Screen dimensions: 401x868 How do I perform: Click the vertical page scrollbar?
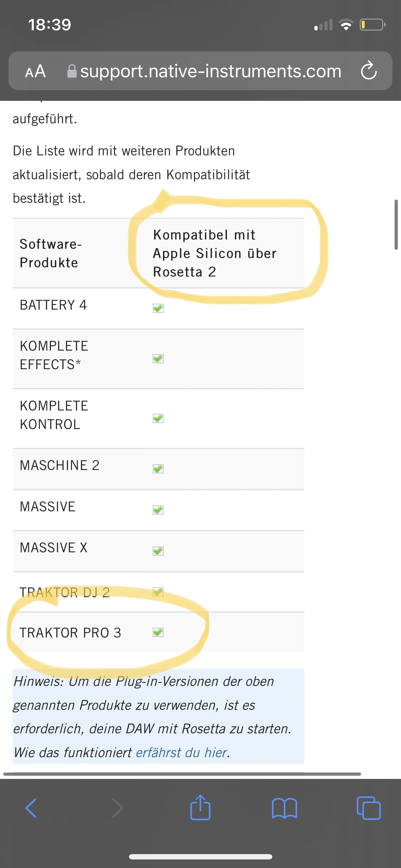coord(396,224)
